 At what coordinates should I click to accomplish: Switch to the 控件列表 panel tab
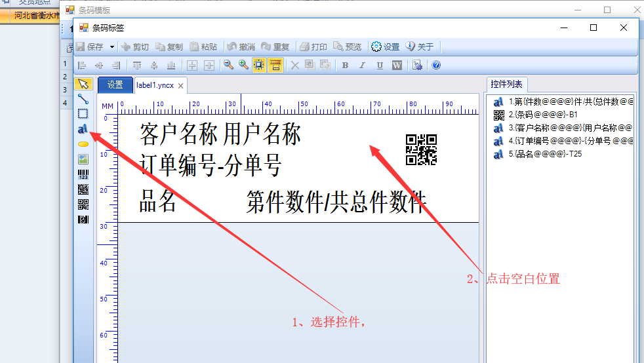click(506, 85)
